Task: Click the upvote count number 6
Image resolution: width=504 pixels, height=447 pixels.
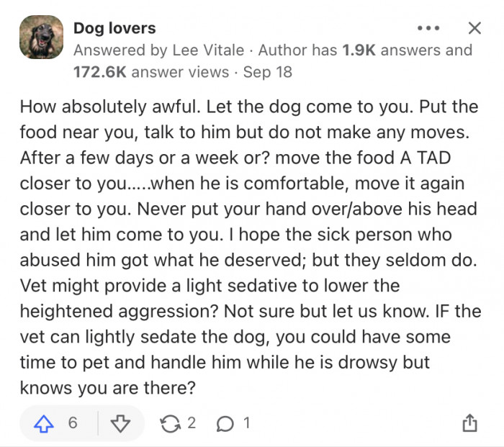Action: point(73,423)
